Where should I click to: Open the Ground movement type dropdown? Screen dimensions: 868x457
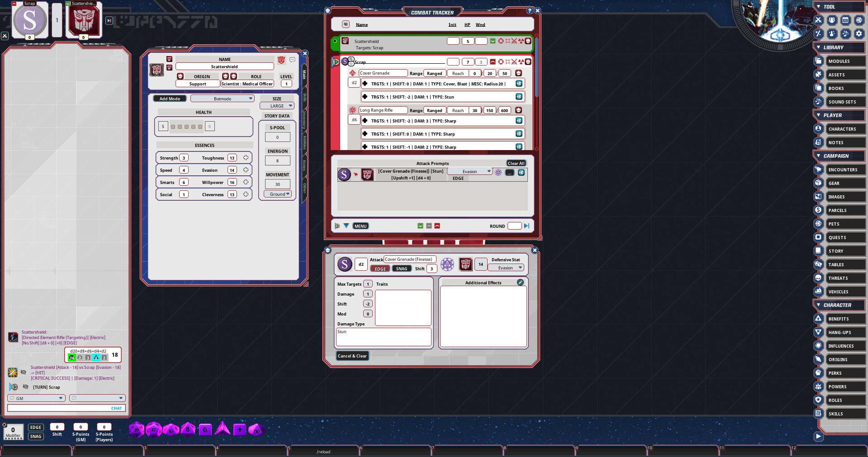(277, 193)
